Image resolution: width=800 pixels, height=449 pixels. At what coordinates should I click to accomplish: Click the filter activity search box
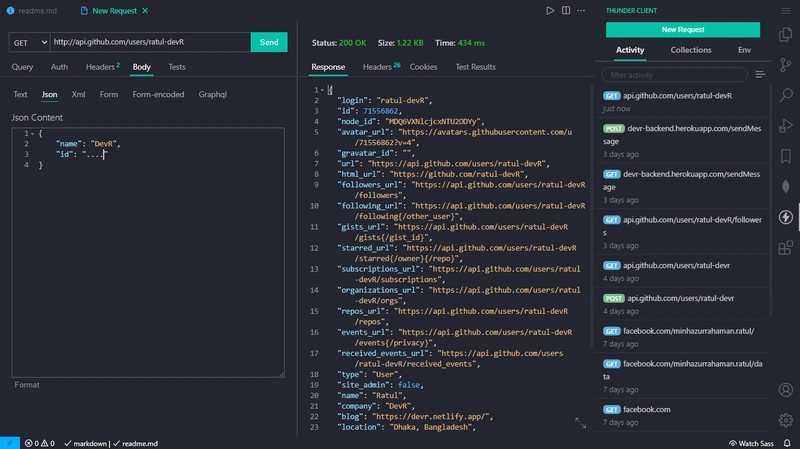(674, 75)
